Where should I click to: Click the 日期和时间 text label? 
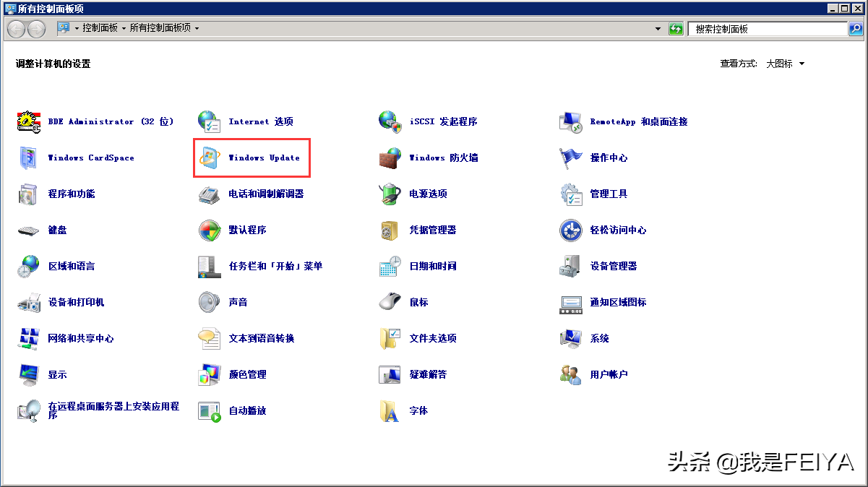coord(433,266)
